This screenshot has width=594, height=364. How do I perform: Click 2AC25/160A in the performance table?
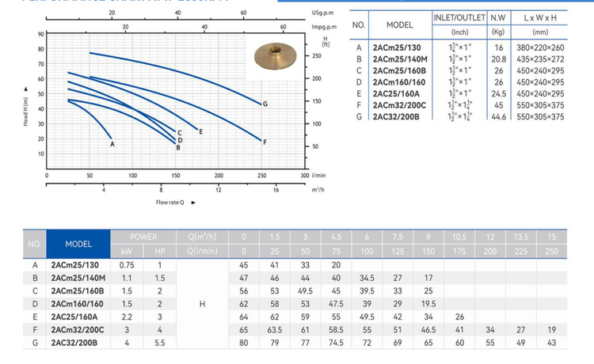(x=74, y=317)
